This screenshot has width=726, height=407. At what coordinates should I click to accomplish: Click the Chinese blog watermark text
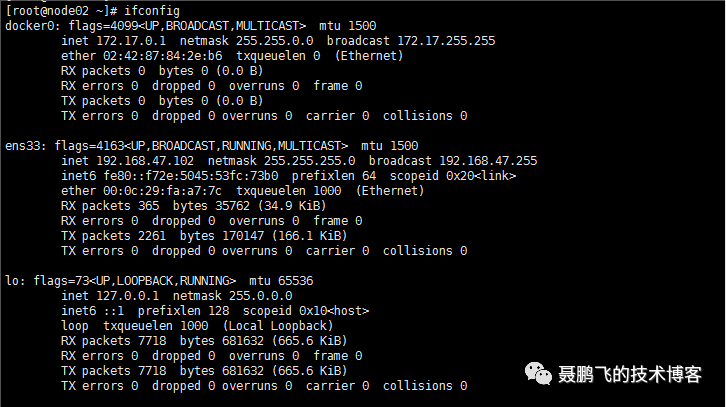[x=630, y=374]
